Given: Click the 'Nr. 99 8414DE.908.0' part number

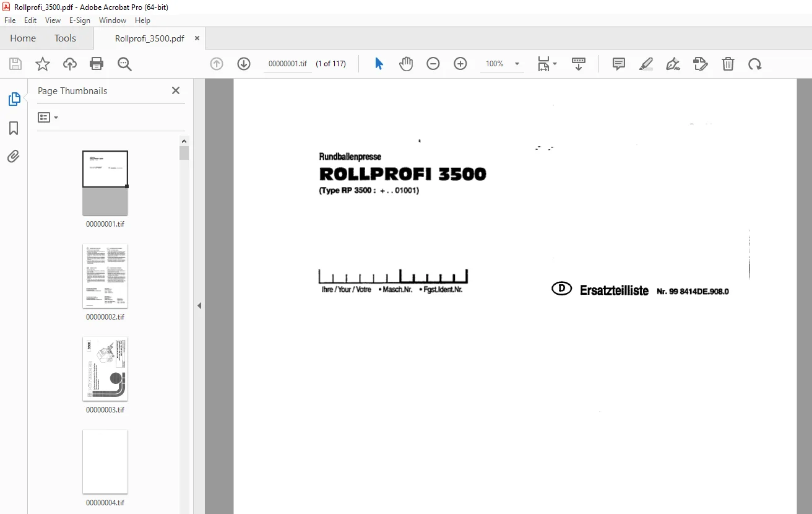Looking at the screenshot, I should 693,291.
